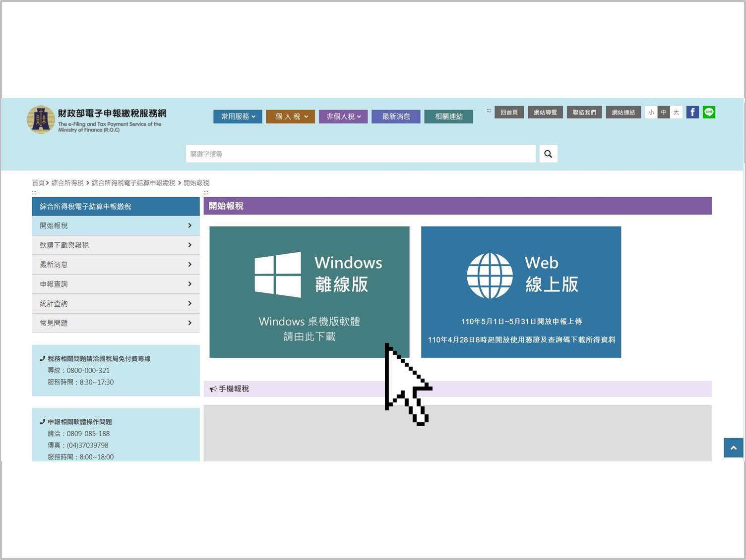Screen dimensions: 746x560
Task: Click the magnifier search button
Action: [x=548, y=154]
